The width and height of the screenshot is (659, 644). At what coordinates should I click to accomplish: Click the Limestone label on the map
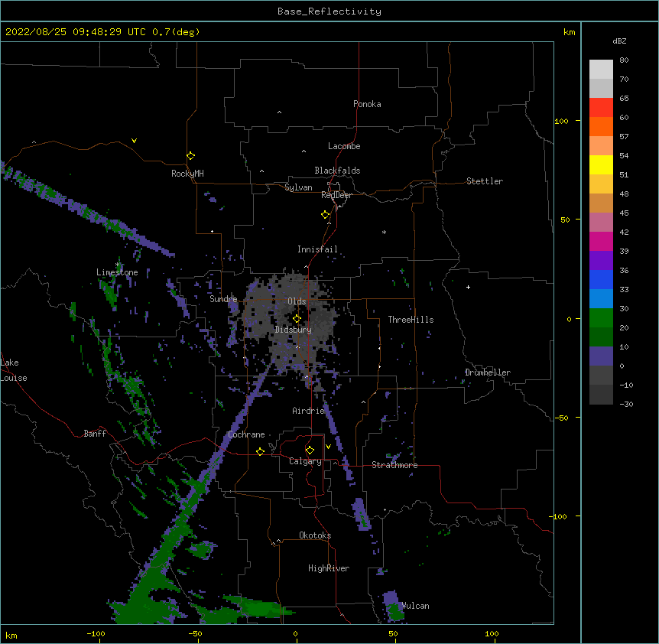(117, 272)
